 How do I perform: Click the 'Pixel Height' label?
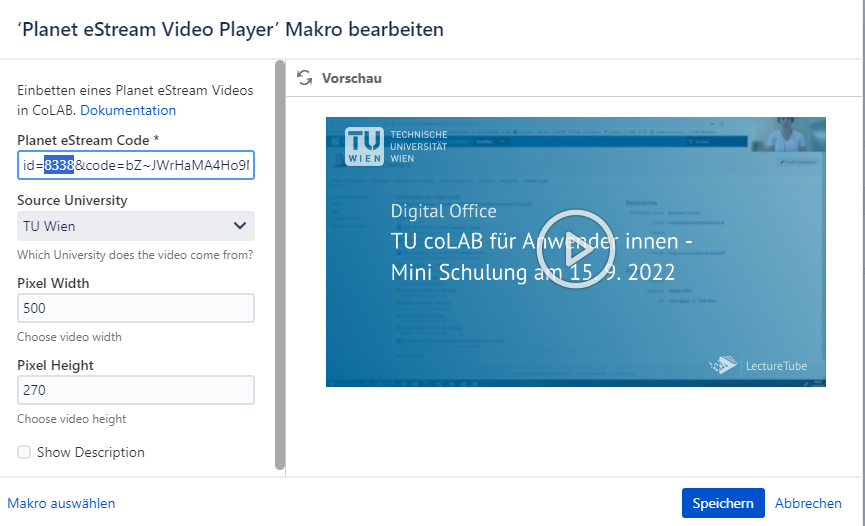55,365
